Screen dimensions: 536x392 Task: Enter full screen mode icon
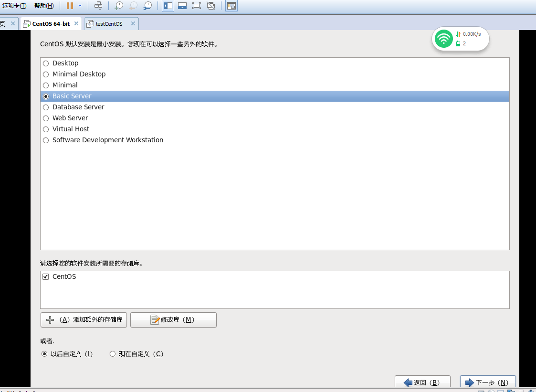(x=197, y=5)
